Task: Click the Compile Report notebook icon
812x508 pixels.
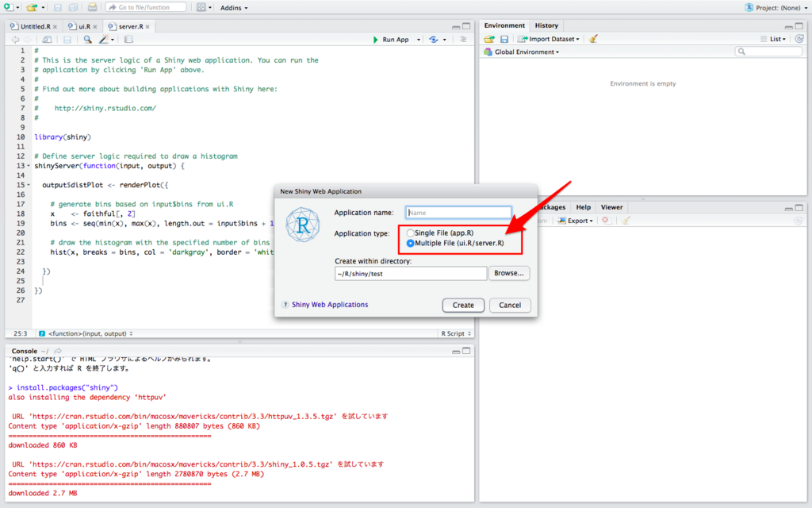Action: (x=128, y=40)
